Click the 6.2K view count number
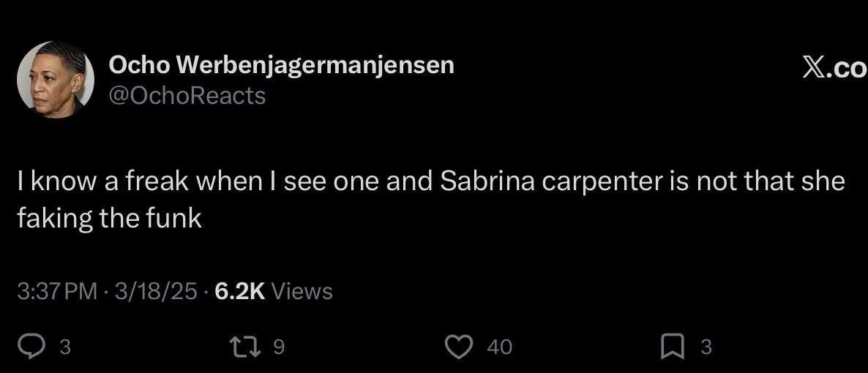The image size is (868, 373). [x=240, y=292]
